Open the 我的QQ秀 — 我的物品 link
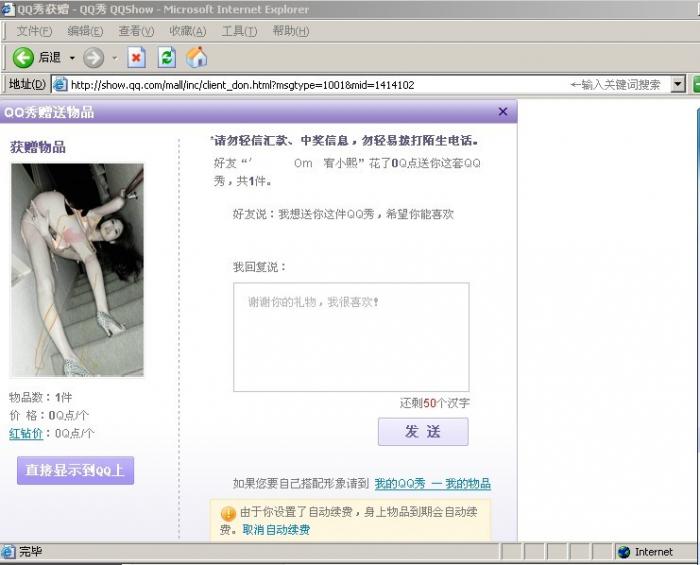The height and width of the screenshot is (565, 700). point(433,483)
